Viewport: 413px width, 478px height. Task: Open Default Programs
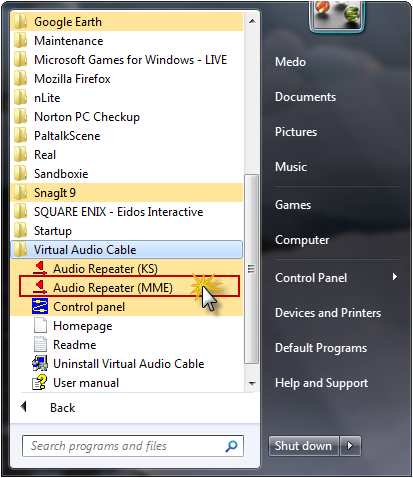click(321, 348)
